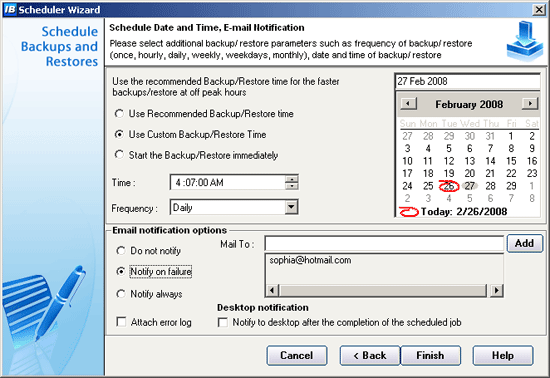Enable Notify to desktop after completion checkbox
The image size is (550, 378).
pyautogui.click(x=223, y=322)
